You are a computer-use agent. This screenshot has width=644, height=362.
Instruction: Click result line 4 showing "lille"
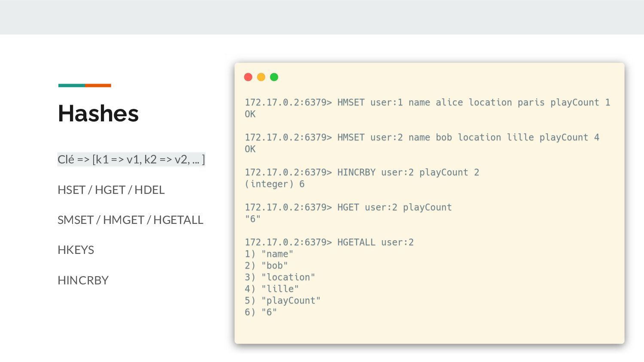point(271,289)
